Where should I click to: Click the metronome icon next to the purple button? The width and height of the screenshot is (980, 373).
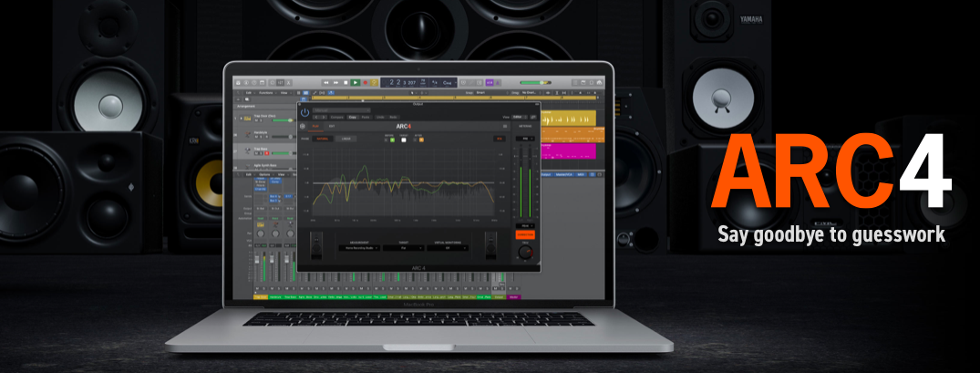[498, 82]
